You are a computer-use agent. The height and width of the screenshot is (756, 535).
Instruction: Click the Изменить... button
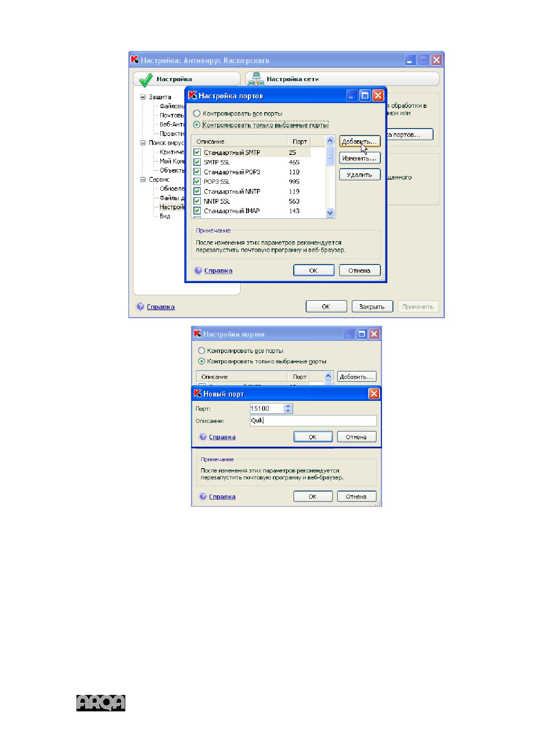[360, 158]
